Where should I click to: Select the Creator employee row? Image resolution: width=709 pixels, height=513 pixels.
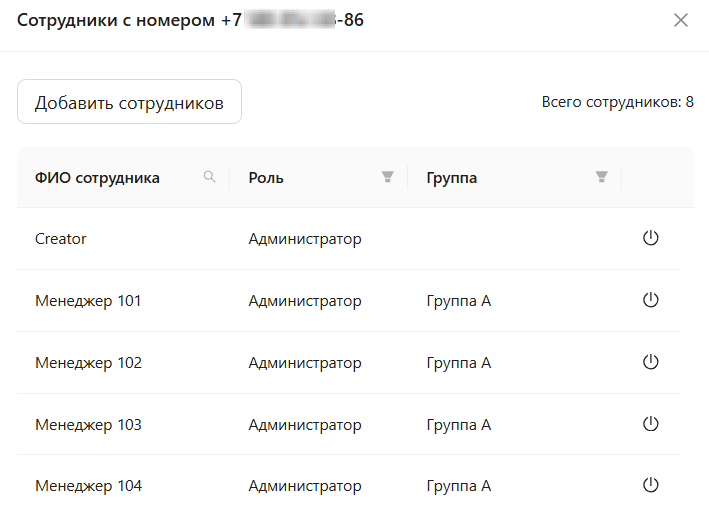(61, 239)
